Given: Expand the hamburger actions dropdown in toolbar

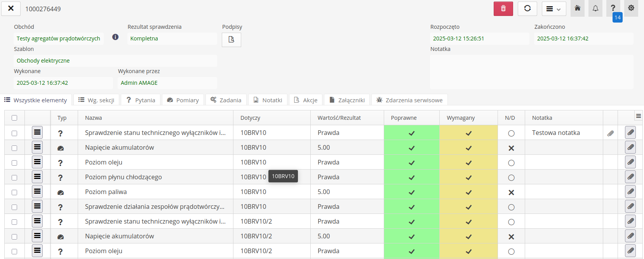Looking at the screenshot, I should [x=553, y=9].
